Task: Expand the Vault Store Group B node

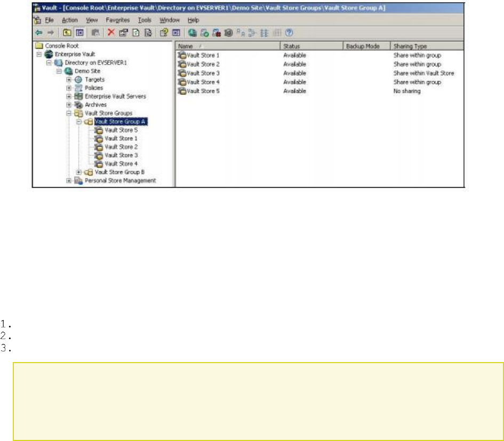Action: [x=79, y=172]
